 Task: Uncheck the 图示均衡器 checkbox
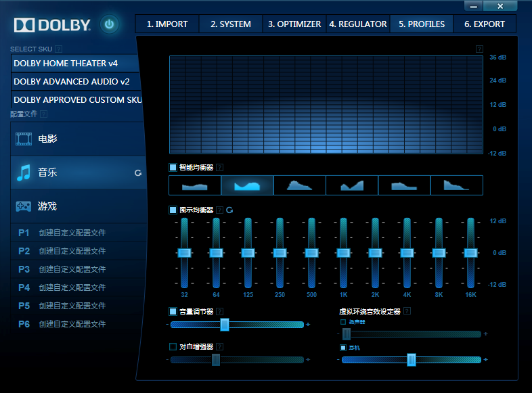pos(173,210)
